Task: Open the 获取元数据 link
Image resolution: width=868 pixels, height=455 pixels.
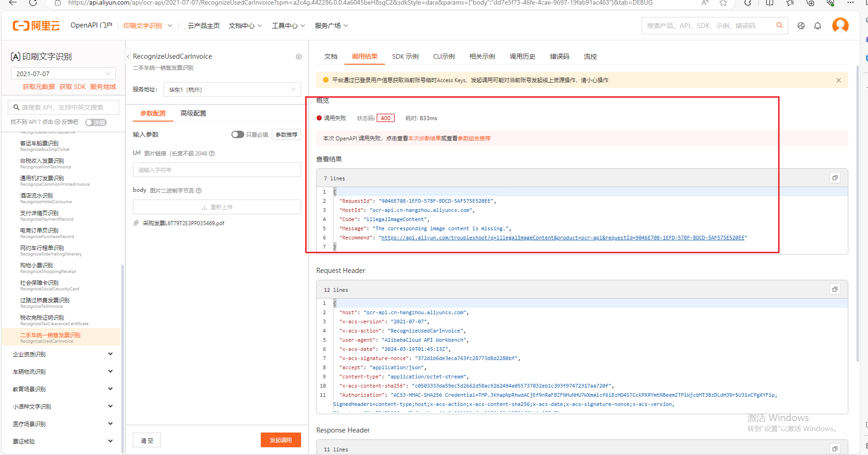Action: point(38,87)
